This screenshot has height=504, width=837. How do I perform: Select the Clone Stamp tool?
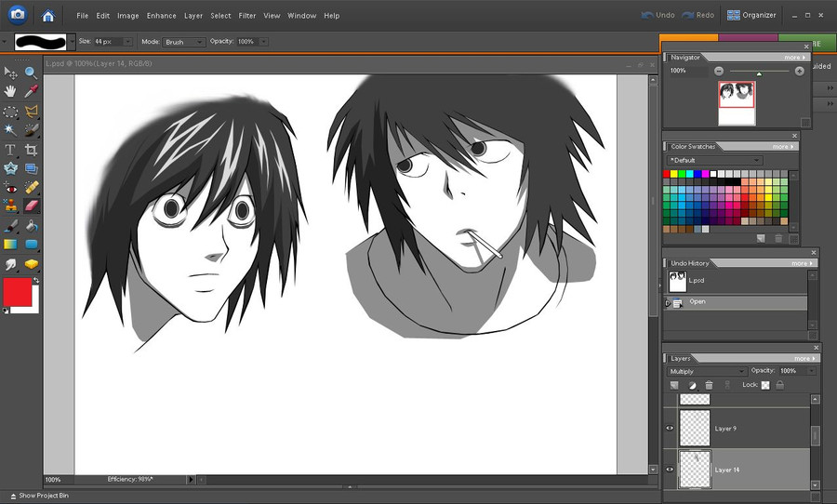(10, 206)
